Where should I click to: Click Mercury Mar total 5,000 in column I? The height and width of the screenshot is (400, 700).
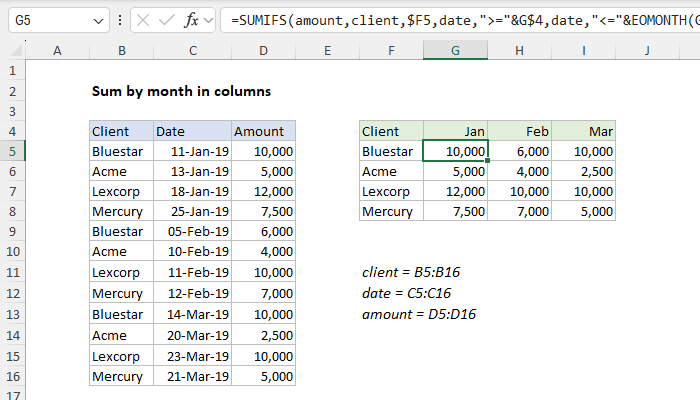click(x=583, y=211)
